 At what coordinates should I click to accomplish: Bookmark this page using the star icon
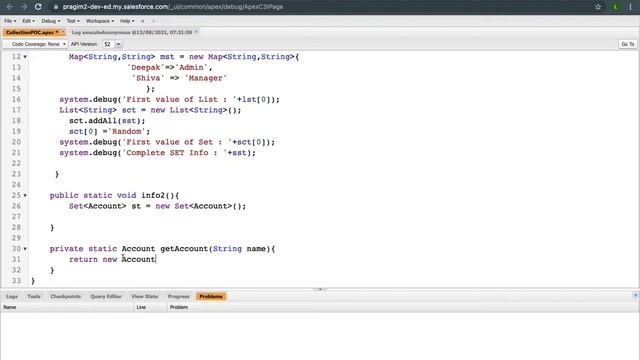click(598, 7)
